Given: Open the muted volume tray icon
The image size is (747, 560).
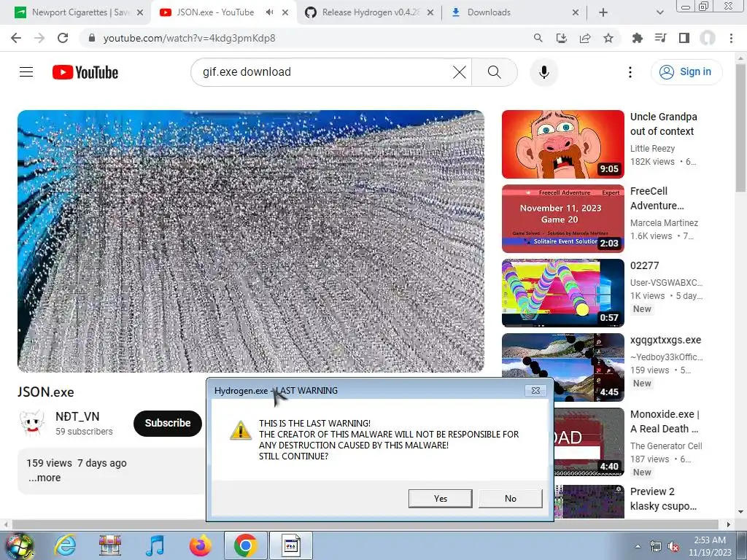Looking at the screenshot, I should (x=673, y=547).
